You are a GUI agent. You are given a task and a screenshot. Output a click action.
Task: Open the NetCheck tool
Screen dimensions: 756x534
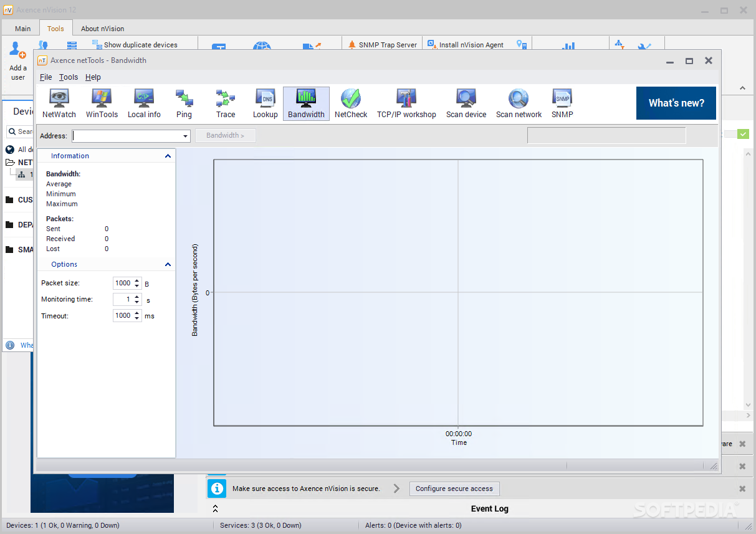[351, 103]
